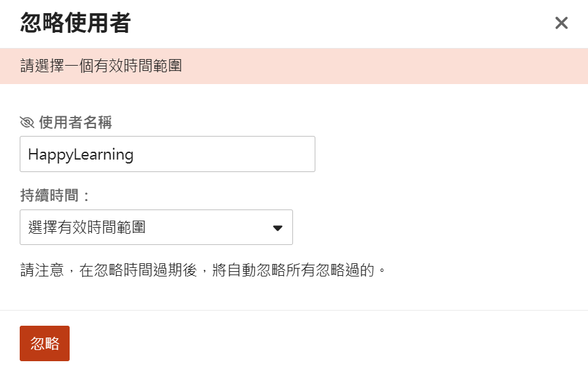This screenshot has width=588, height=373.
Task: Focus the HappyLearning username field
Action: click(167, 154)
